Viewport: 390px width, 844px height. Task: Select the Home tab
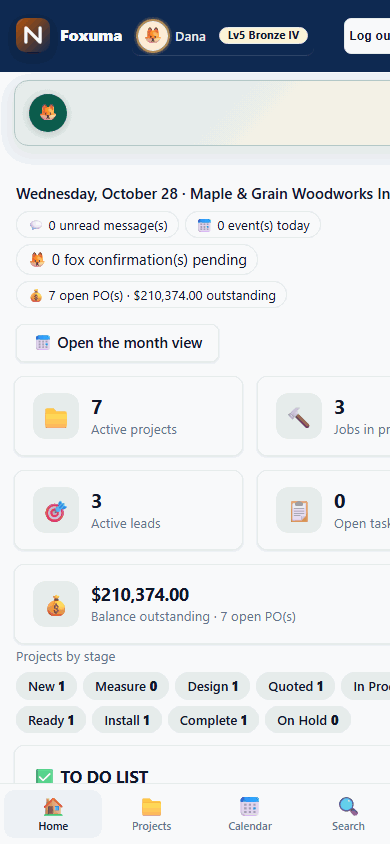coord(53,814)
